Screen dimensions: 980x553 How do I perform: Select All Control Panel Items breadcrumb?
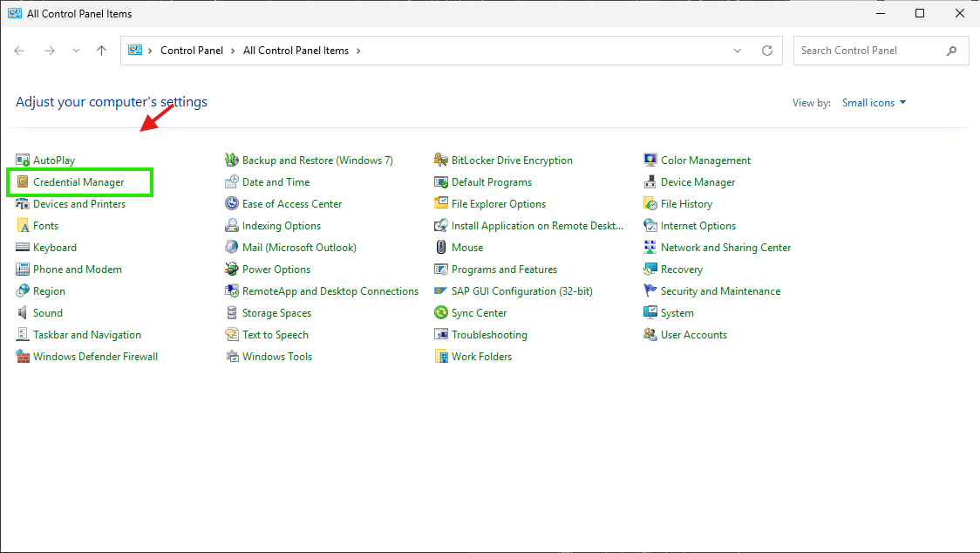(x=296, y=51)
